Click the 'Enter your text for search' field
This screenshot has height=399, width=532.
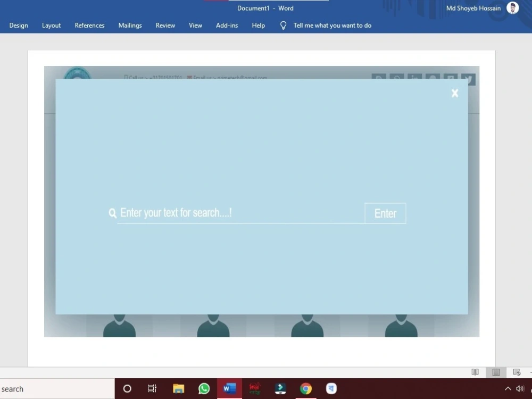click(241, 213)
